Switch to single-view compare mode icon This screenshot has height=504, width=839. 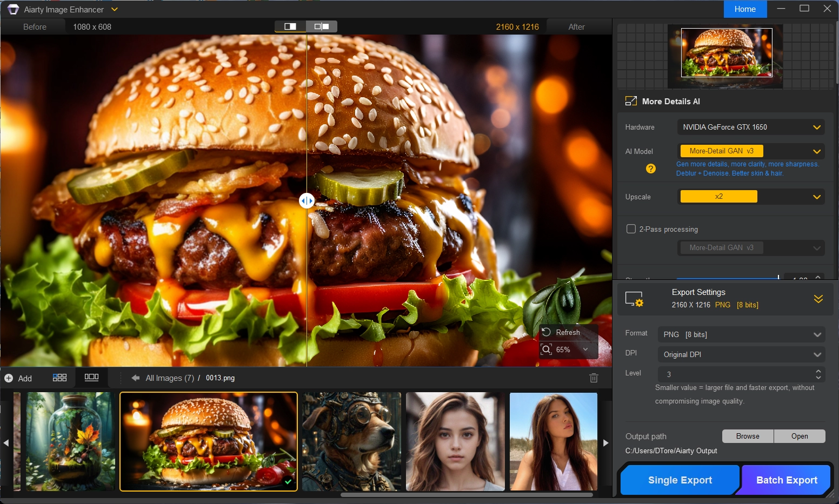coord(290,26)
